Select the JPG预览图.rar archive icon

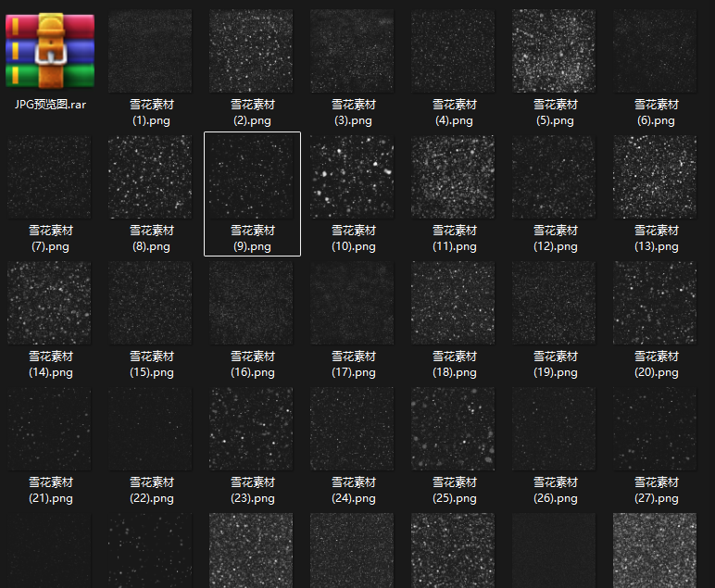[50, 51]
